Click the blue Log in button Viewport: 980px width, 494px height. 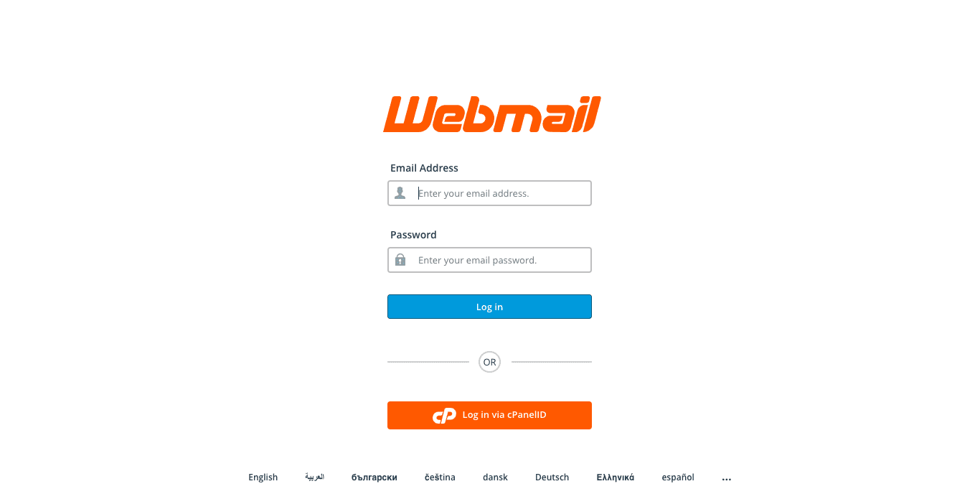(489, 307)
